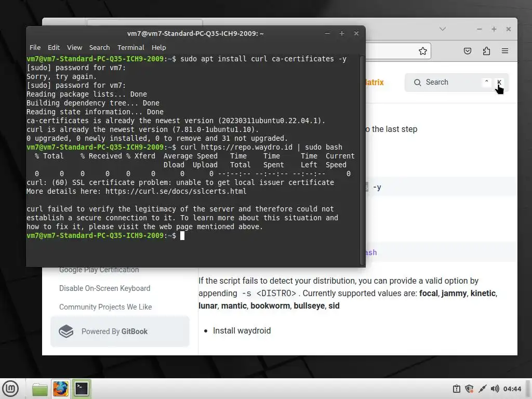
Task: Click the terminal command prompt cursor line
Action: (105, 235)
